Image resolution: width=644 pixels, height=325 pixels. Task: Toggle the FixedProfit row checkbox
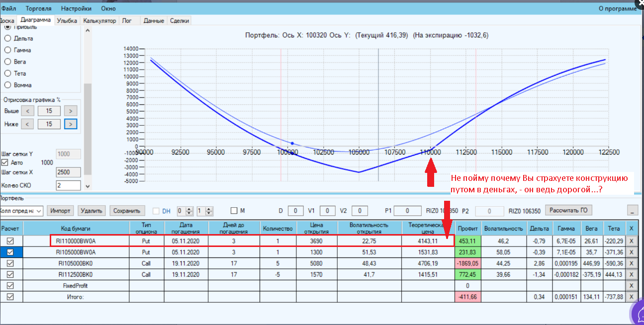tap(10, 285)
